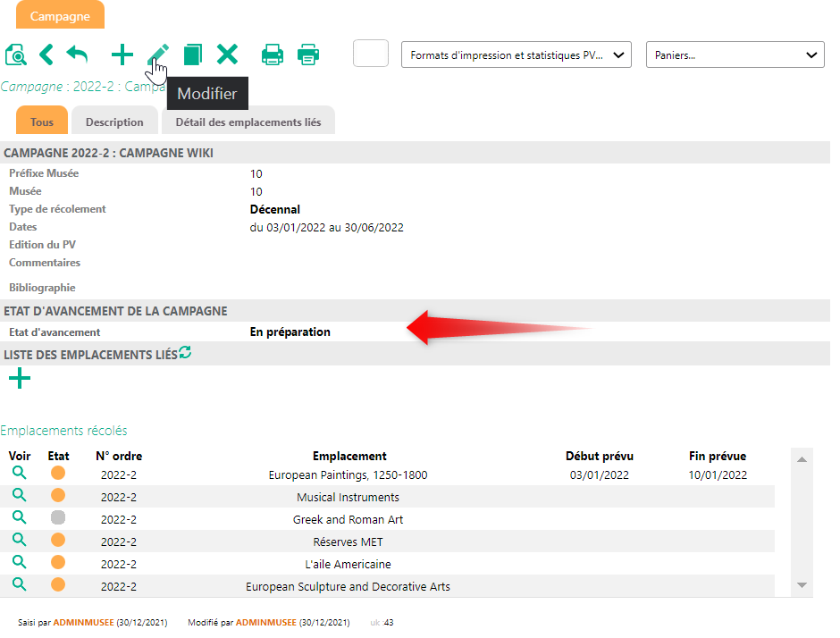840x638 pixels.
Task: Click the empty box beside printer icons
Action: click(x=371, y=54)
